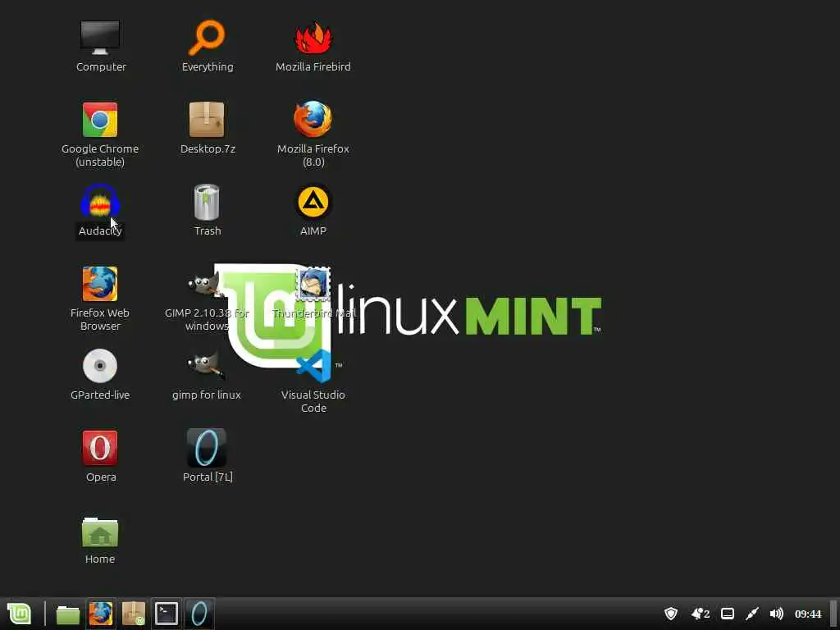Select Google Chrome (unstable) shortcut
840x630 pixels.
100,120
